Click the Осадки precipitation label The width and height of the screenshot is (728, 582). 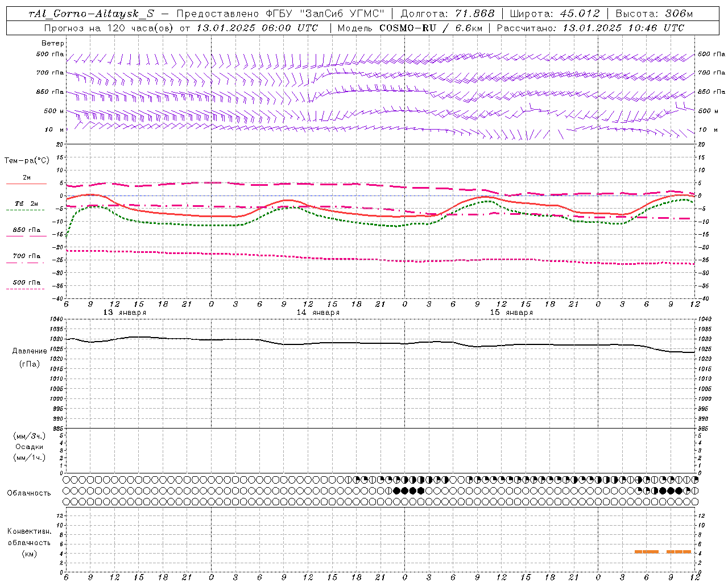[x=29, y=447]
